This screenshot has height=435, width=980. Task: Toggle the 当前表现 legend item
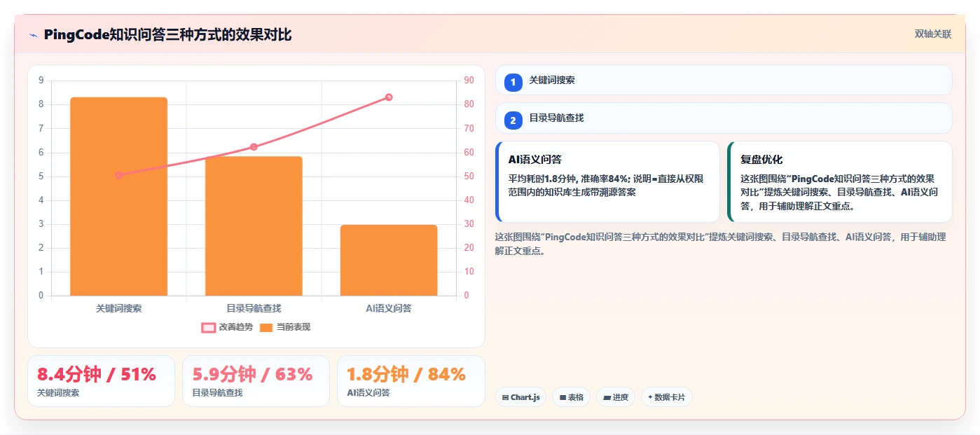285,327
